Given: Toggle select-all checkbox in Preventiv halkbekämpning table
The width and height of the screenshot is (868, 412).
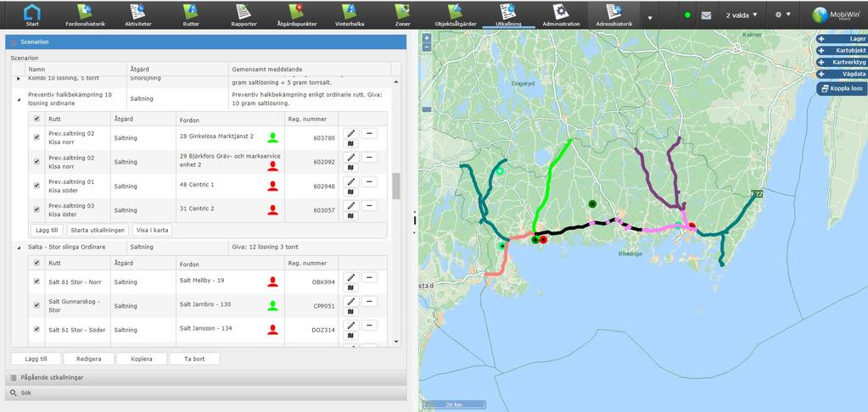Looking at the screenshot, I should tap(37, 119).
